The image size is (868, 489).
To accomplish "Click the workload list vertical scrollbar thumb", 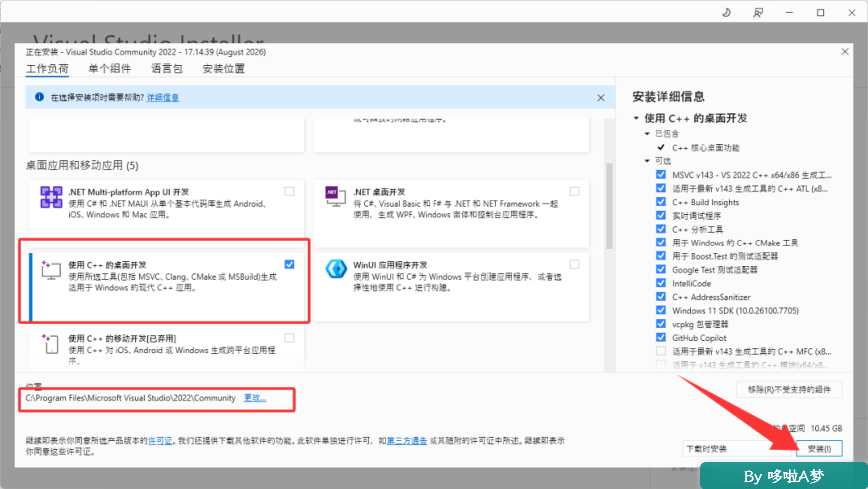I will tap(609, 206).
